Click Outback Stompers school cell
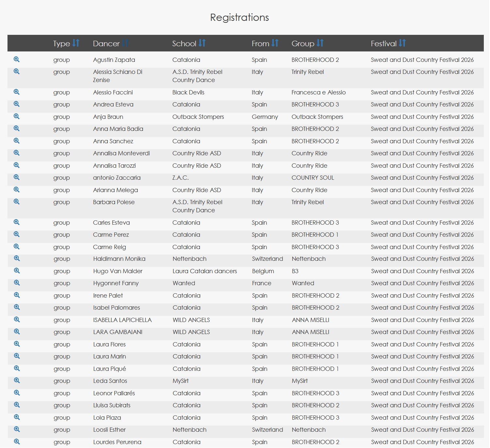The width and height of the screenshot is (490, 448). tap(198, 117)
